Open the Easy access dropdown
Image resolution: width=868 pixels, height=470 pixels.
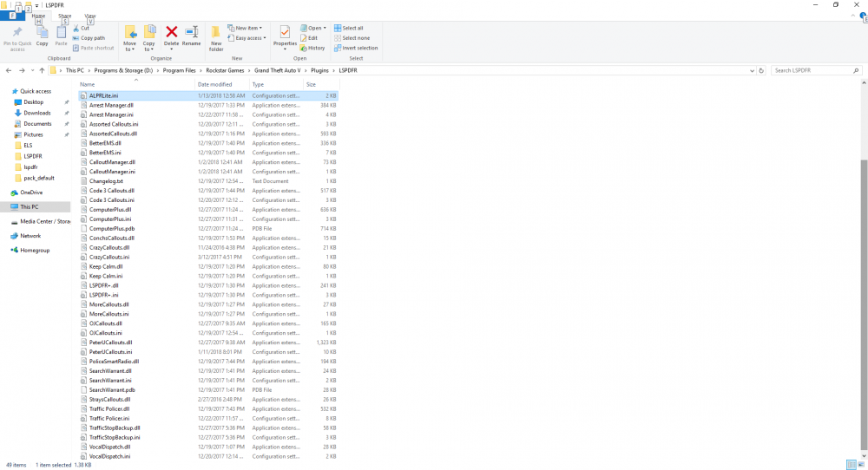(x=247, y=38)
